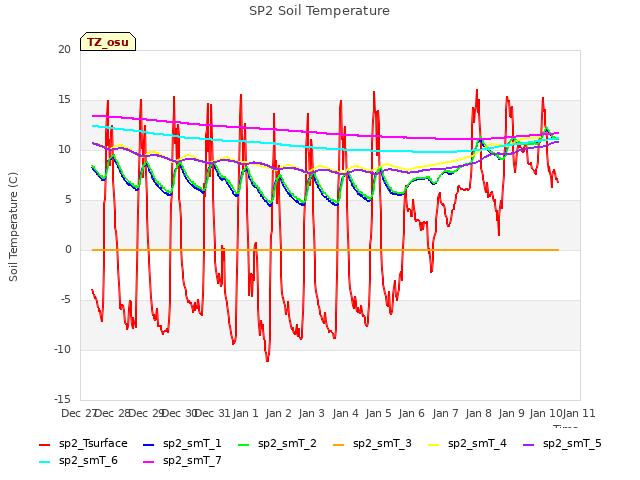Click the orange sp2_smT_3 legend swatch
The width and height of the screenshot is (640, 480).
(339, 444)
